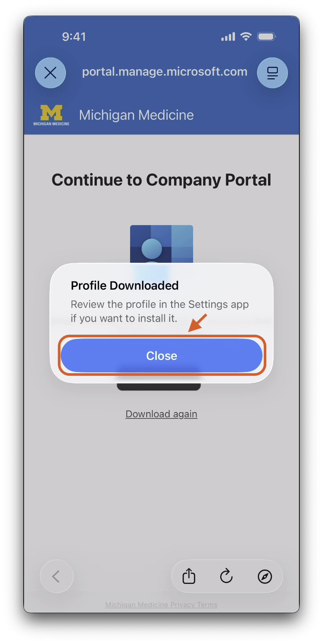323x644 pixels.
Task: Tap the 9:41 clock in status bar
Action: 74,37
